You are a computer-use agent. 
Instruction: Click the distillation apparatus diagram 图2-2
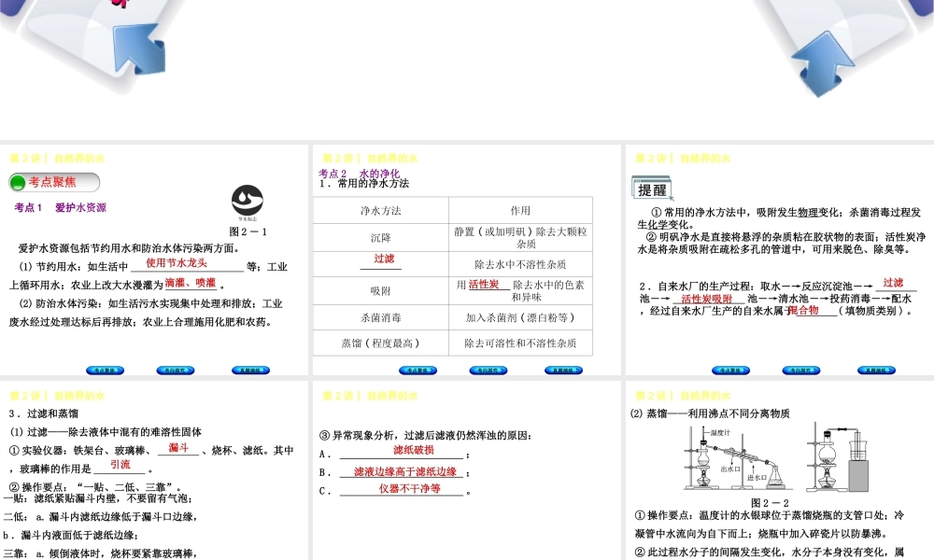point(776,457)
